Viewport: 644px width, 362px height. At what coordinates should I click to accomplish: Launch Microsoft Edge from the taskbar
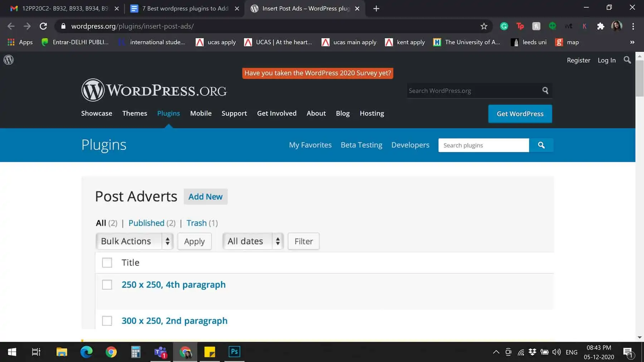[87, 352]
